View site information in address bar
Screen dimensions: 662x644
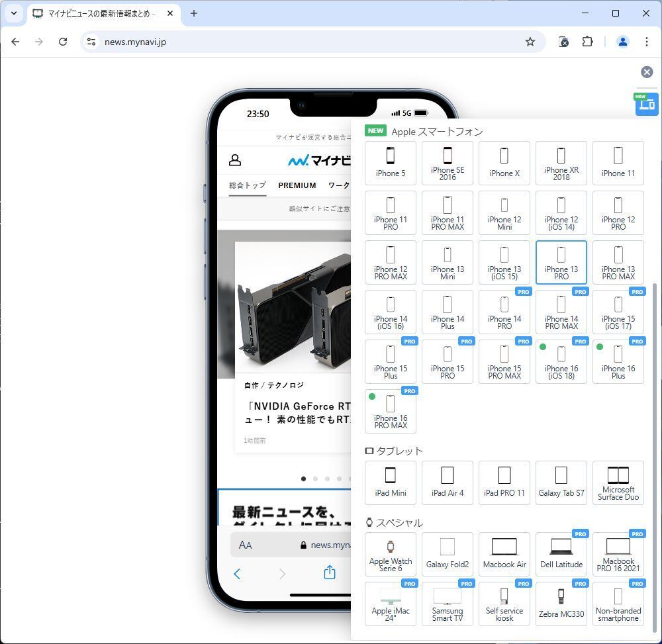tap(91, 42)
